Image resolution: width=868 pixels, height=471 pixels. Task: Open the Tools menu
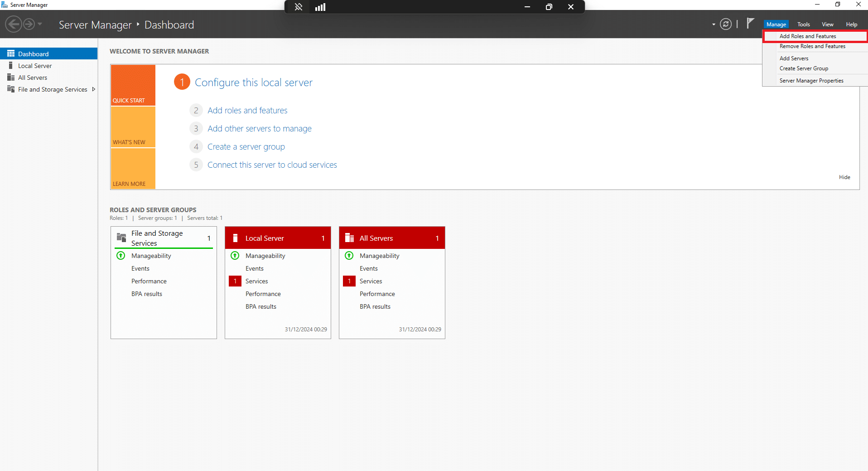(804, 24)
